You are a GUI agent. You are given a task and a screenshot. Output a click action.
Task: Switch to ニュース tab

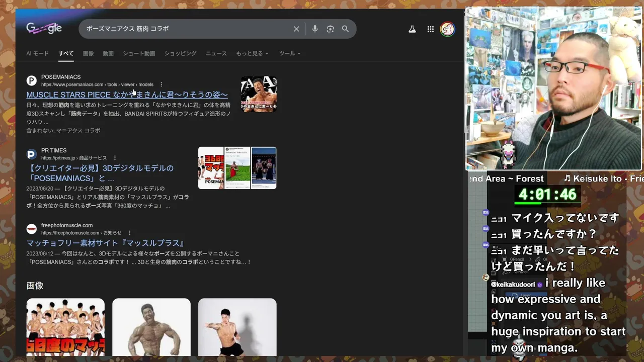(x=216, y=53)
